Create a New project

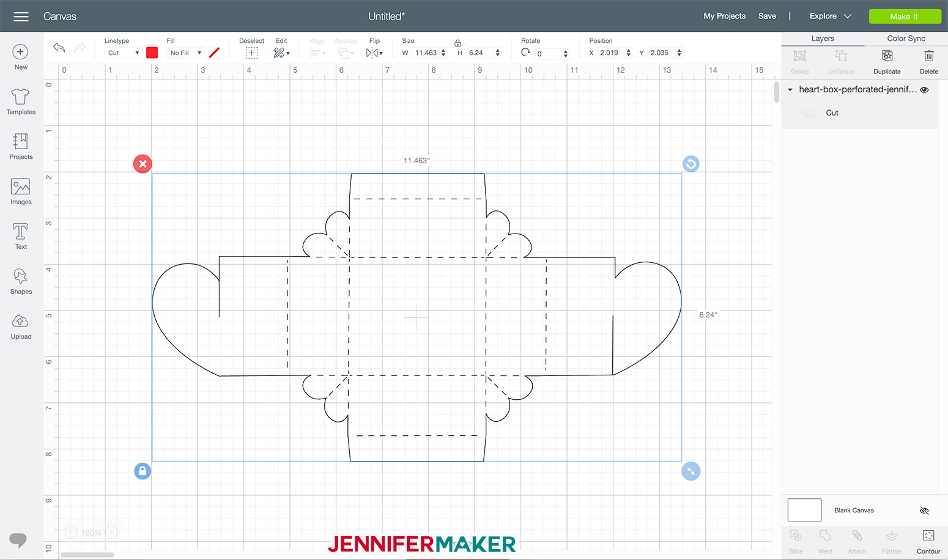pos(21,57)
